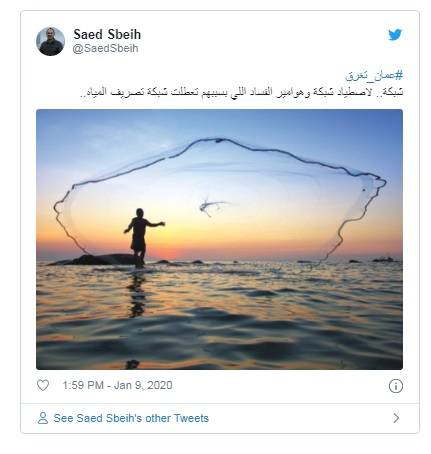Open Saed Sbeih's profile avatar
Screen dimensions: 431x454
[x=50, y=41]
